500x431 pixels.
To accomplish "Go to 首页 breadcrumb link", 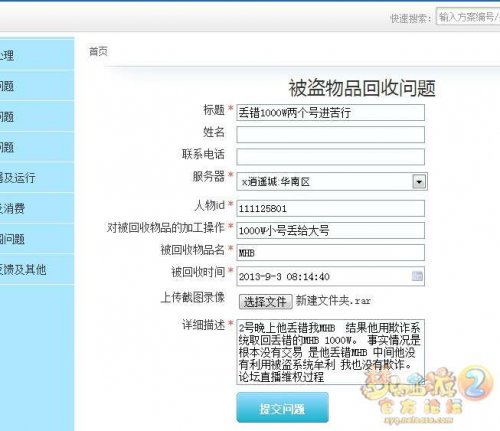I will tap(98, 52).
